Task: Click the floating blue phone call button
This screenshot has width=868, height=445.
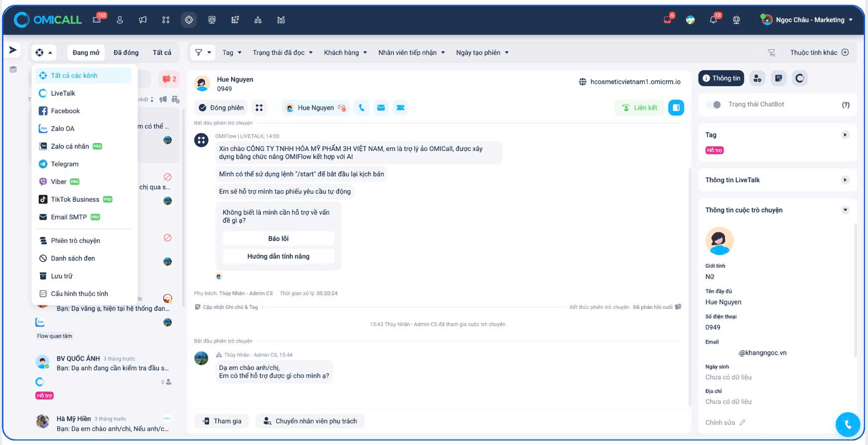Action: pyautogui.click(x=848, y=424)
